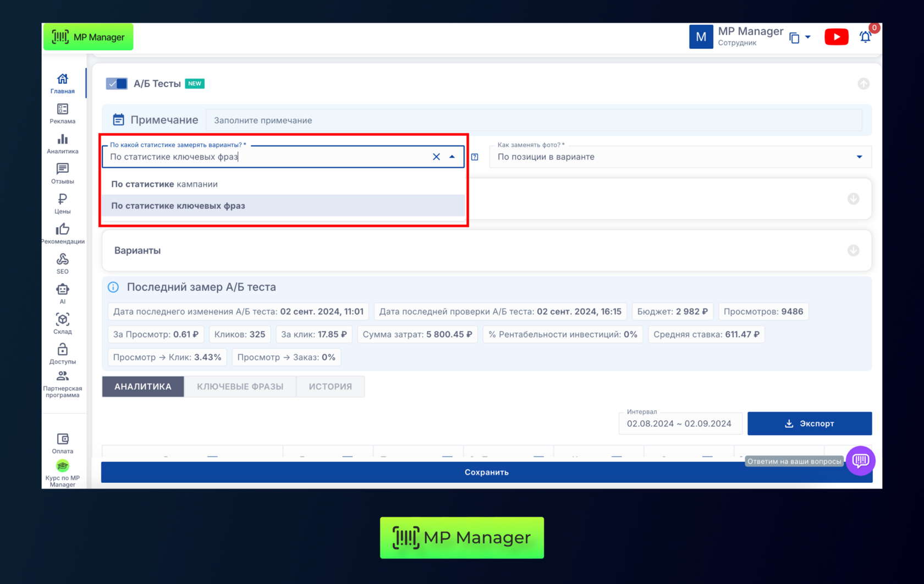Click the Экспорт button
The width and height of the screenshot is (924, 584).
pos(809,423)
